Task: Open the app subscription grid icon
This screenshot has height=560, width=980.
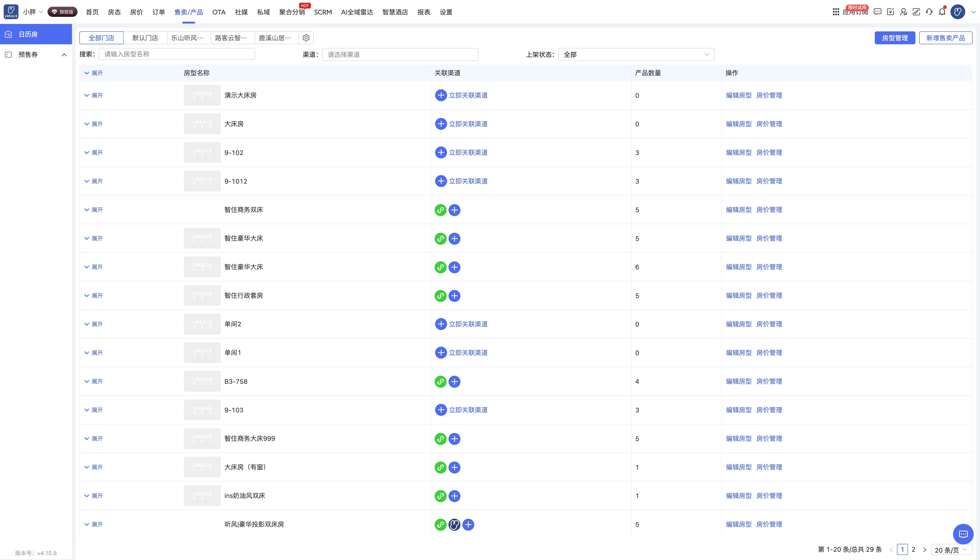Action: [x=836, y=12]
